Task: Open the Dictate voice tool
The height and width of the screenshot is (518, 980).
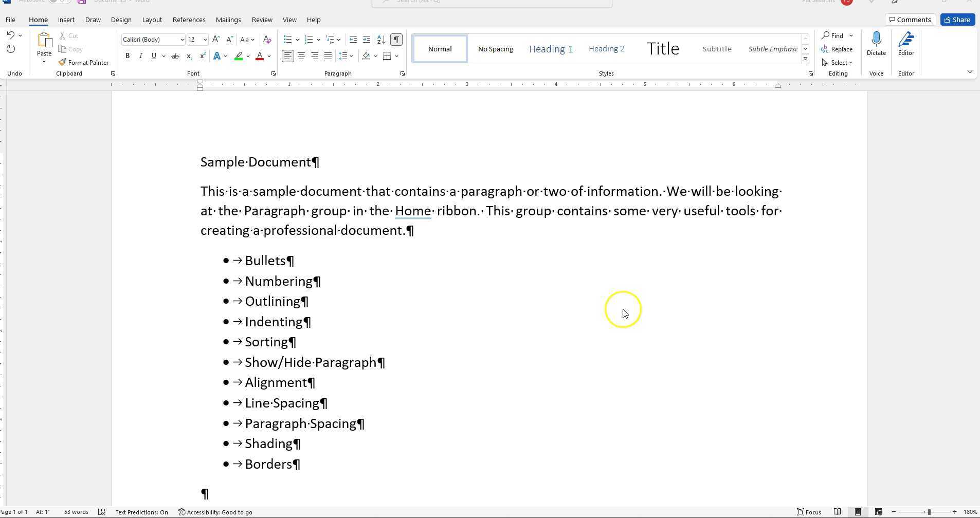Action: [x=876, y=45]
